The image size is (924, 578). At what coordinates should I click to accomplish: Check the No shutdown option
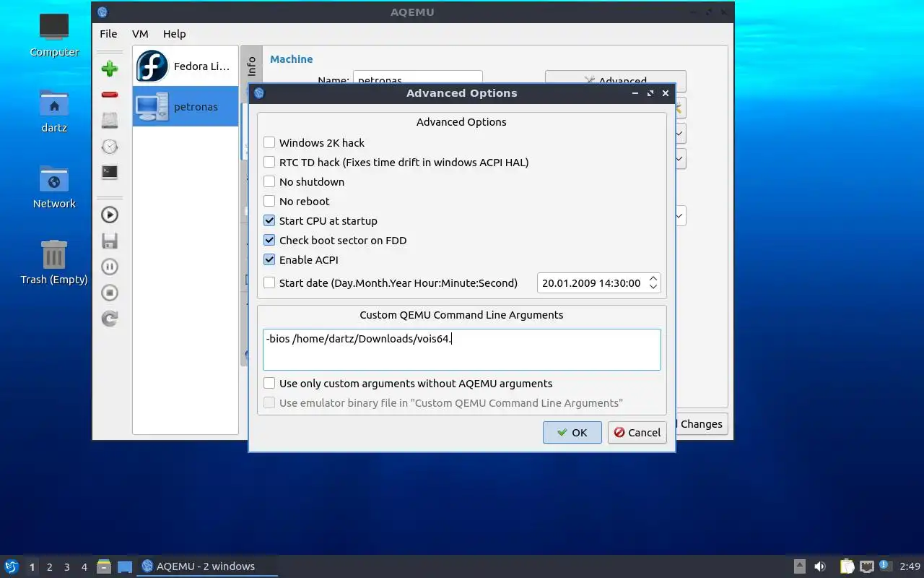(x=269, y=181)
